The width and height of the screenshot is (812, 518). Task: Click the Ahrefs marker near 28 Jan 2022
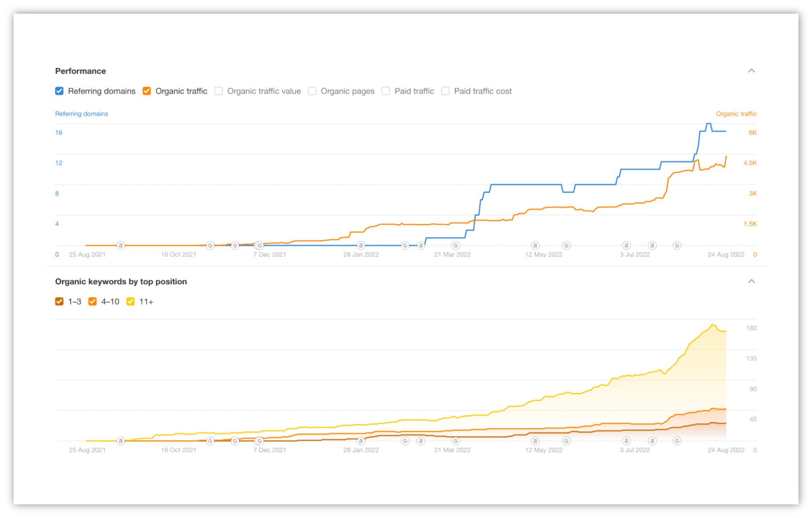tap(360, 245)
